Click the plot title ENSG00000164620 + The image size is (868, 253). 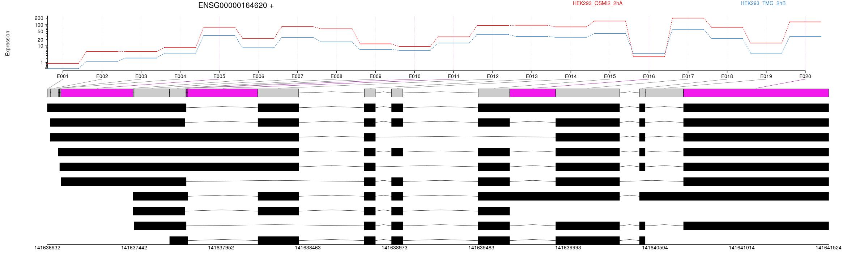pos(236,5)
